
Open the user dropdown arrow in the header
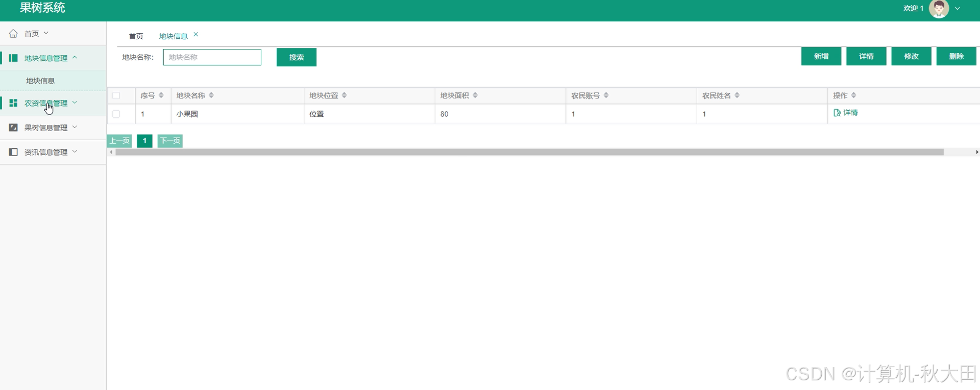[x=958, y=9]
